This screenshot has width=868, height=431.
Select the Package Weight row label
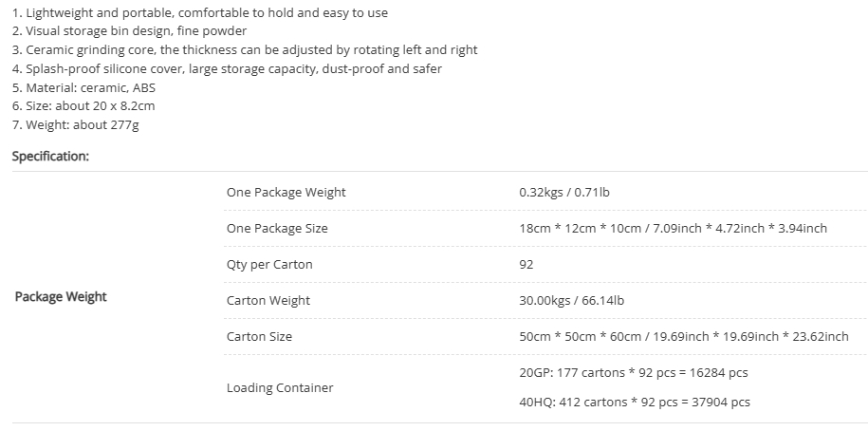[x=61, y=297]
